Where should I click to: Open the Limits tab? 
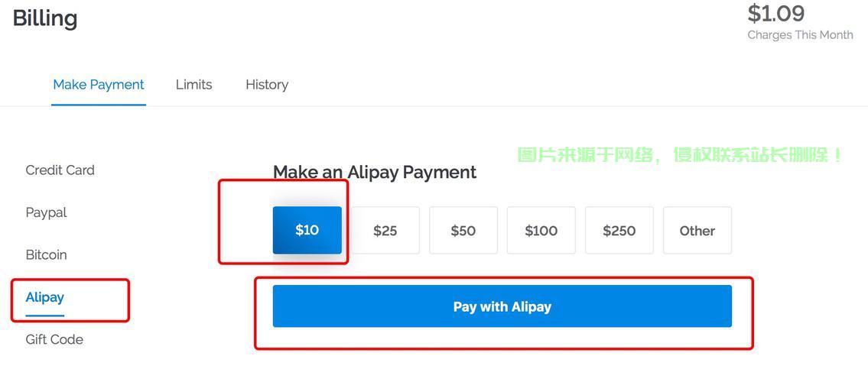pyautogui.click(x=193, y=85)
